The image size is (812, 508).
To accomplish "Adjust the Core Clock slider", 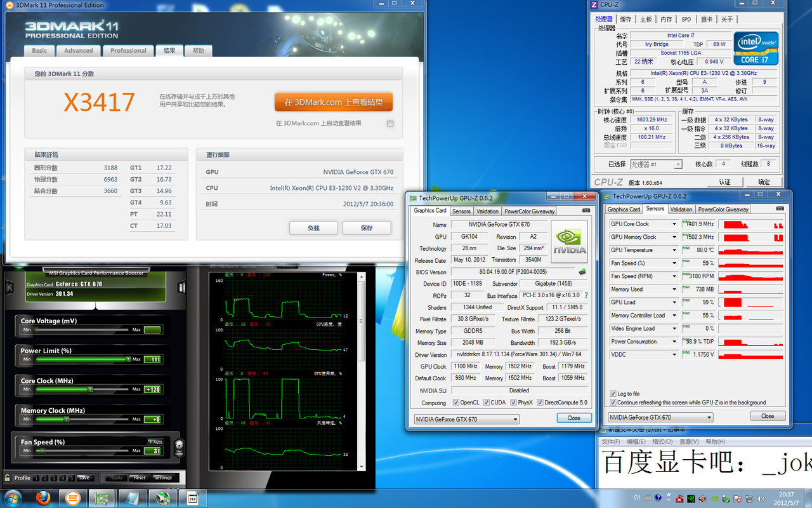I will tap(83, 389).
